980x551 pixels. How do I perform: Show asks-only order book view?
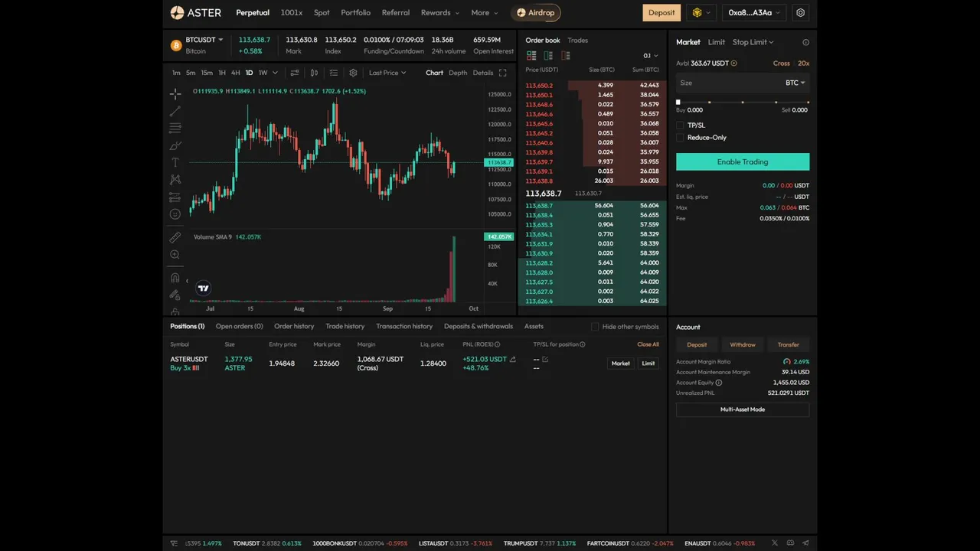pyautogui.click(x=566, y=55)
